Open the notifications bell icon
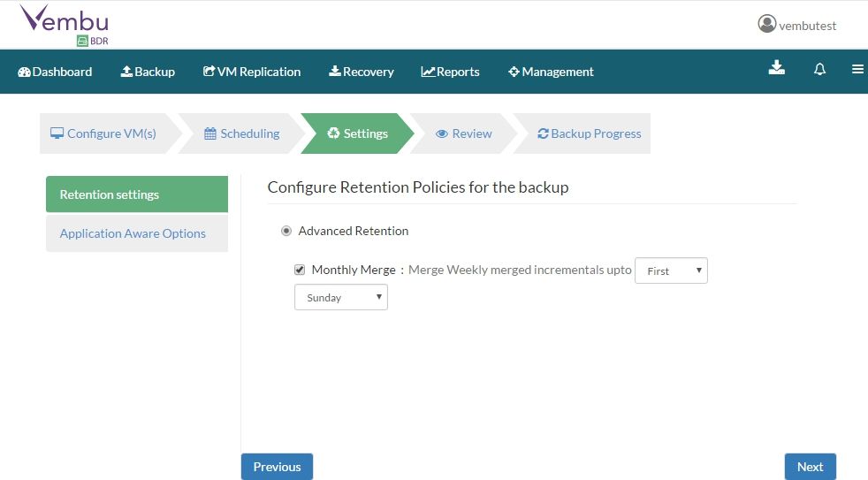The height and width of the screenshot is (480, 868). coord(820,69)
